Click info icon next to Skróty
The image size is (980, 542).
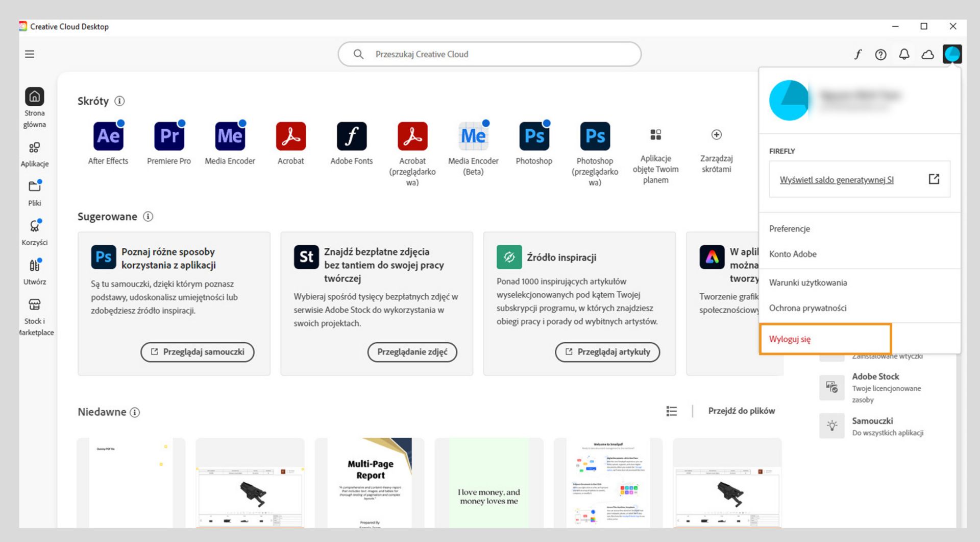[119, 101]
